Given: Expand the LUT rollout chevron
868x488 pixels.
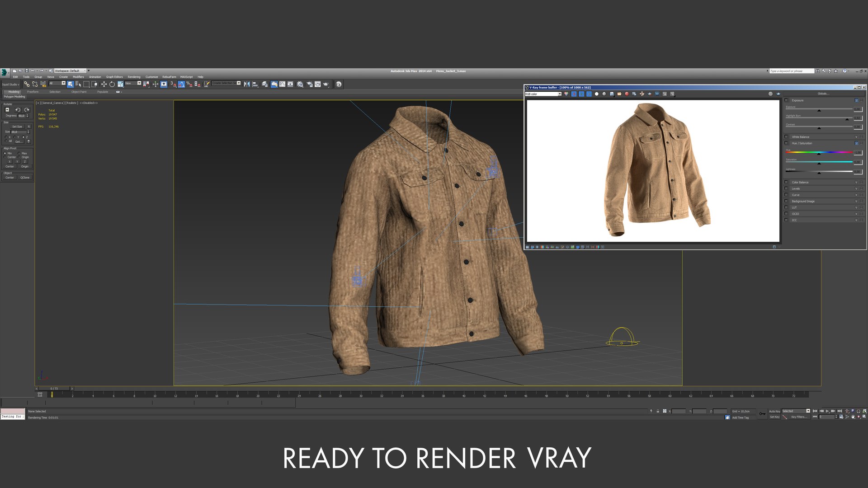Looking at the screenshot, I should coord(856,208).
